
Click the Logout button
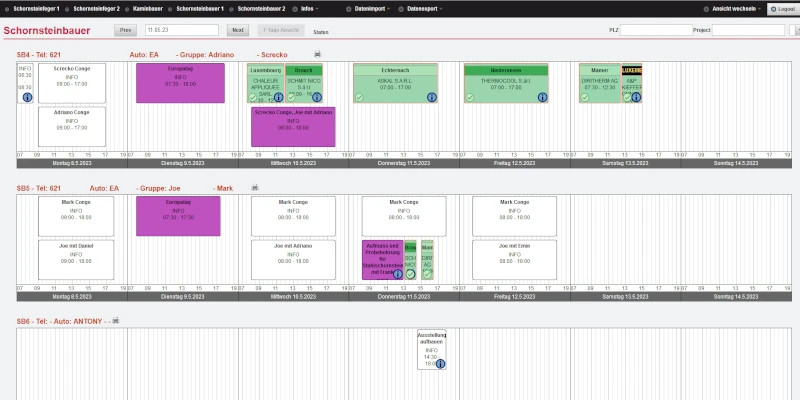tap(781, 8)
